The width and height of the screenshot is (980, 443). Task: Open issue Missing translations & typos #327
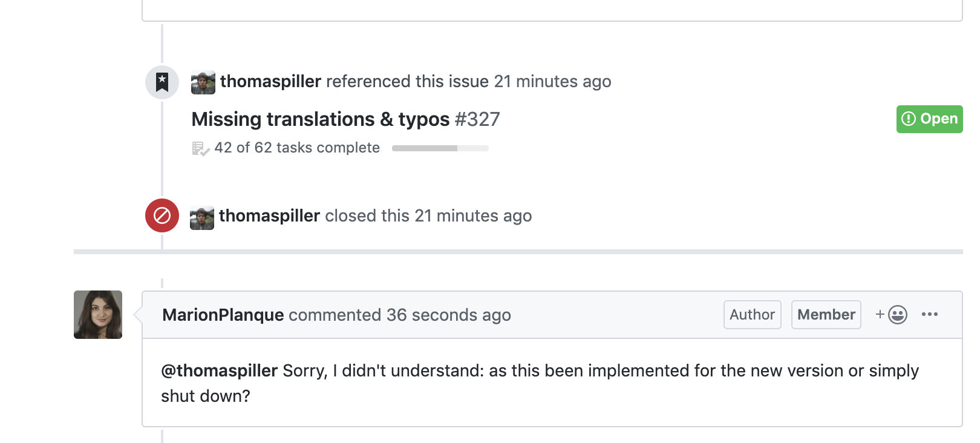321,119
